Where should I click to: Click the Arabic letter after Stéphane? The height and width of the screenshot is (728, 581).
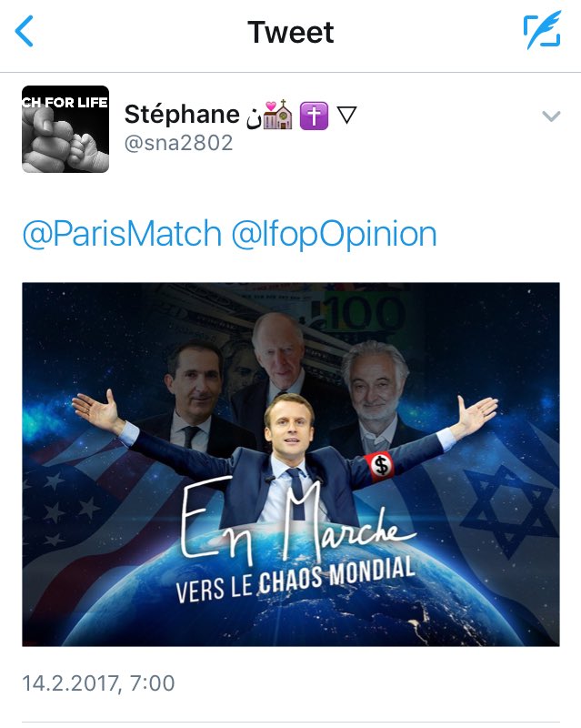254,117
